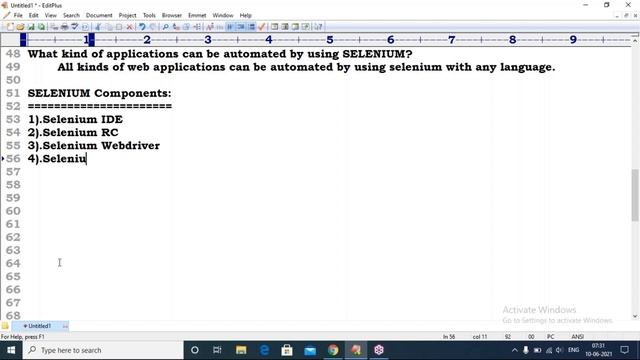Click the red X Delete icon

pyautogui.click(x=129, y=27)
